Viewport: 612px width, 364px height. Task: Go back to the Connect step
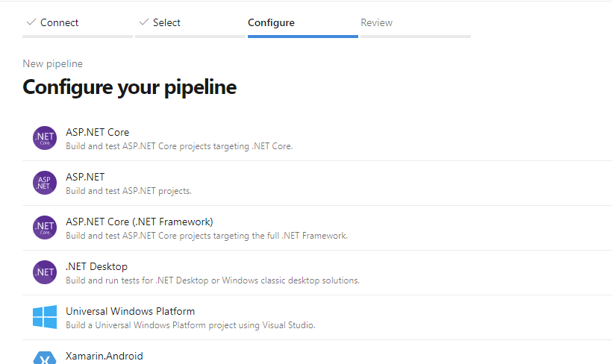point(59,22)
